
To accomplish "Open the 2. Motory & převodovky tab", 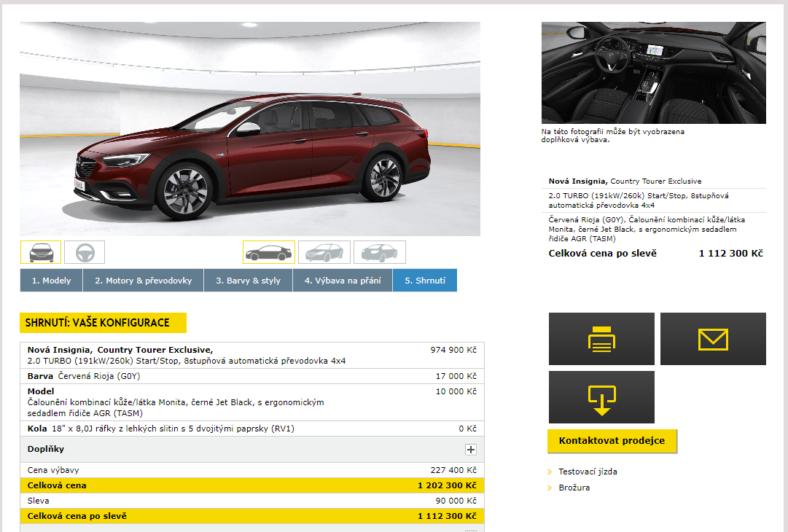I will (148, 281).
